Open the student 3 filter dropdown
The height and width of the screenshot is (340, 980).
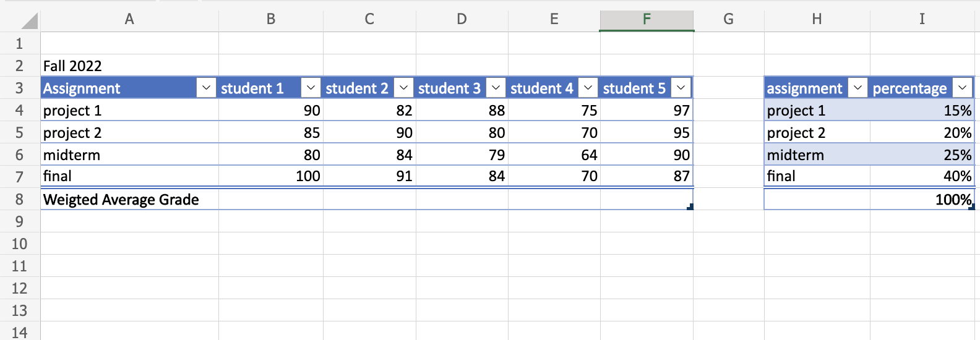click(496, 88)
